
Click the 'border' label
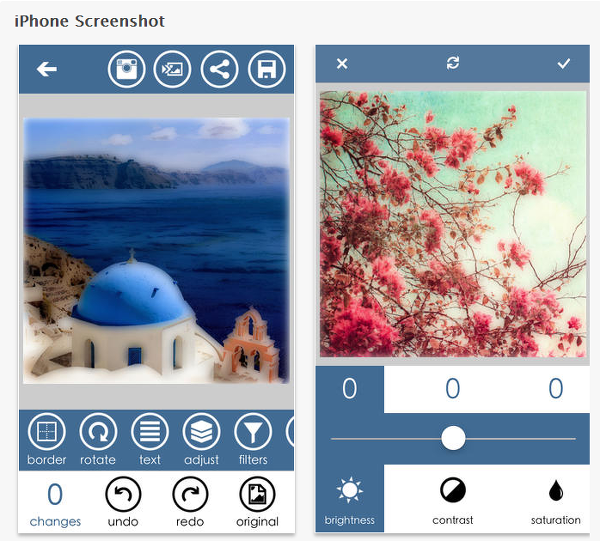(x=47, y=460)
